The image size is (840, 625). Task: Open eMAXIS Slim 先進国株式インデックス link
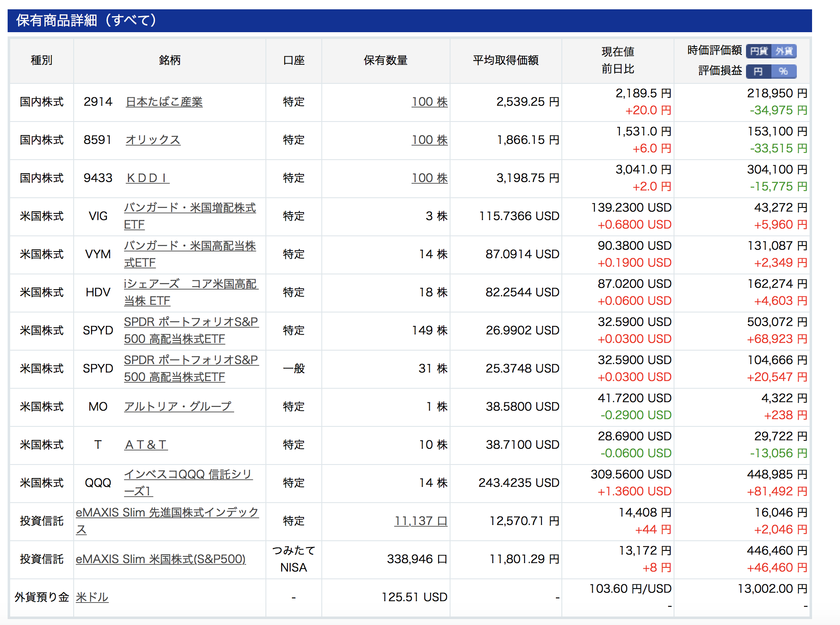point(167,521)
